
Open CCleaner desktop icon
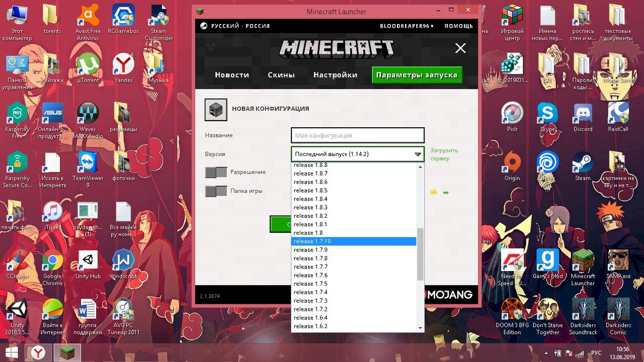[18, 264]
